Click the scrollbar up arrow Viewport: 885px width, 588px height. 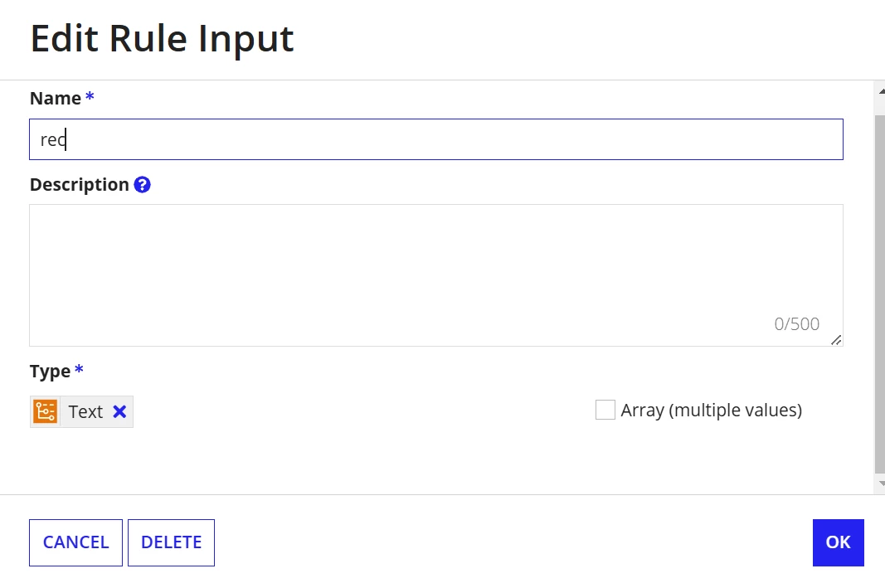(x=881, y=91)
